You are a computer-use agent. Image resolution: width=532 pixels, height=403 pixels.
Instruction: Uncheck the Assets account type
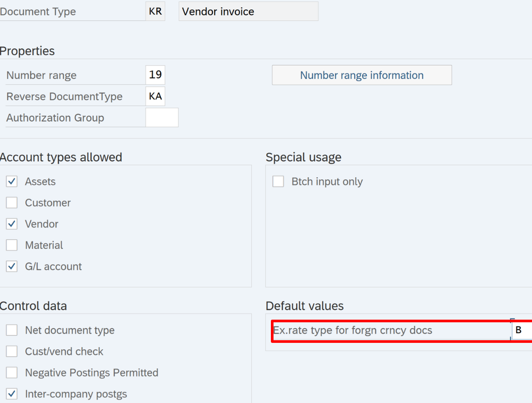(x=12, y=182)
